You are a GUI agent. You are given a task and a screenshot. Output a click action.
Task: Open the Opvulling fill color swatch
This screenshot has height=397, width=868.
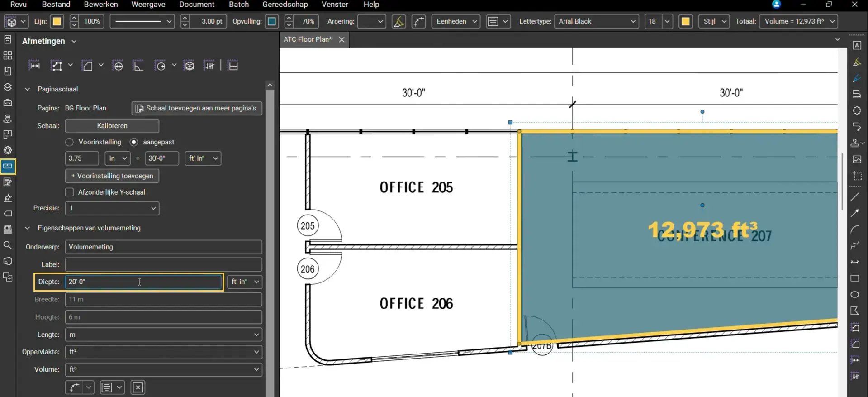pyautogui.click(x=272, y=21)
